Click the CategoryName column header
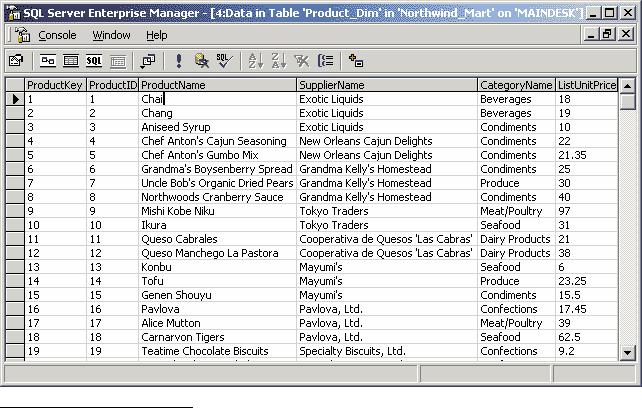The width and height of the screenshot is (642, 408). pos(516,85)
